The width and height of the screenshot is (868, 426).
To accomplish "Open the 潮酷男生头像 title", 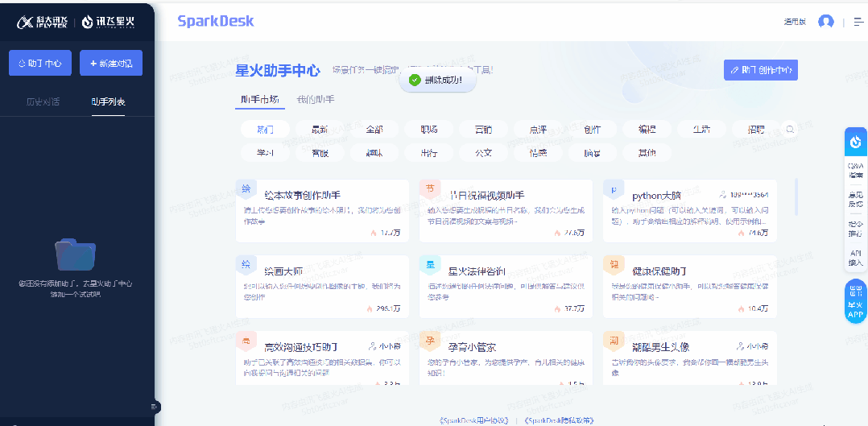I will 660,347.
